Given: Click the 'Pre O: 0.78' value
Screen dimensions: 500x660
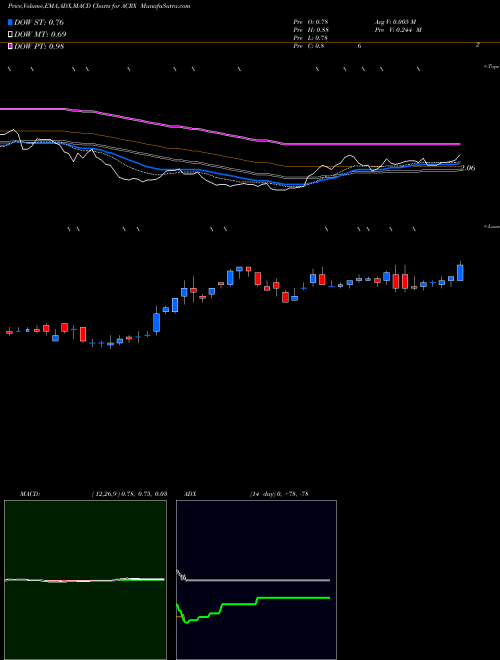Looking at the screenshot, I should (x=311, y=22).
